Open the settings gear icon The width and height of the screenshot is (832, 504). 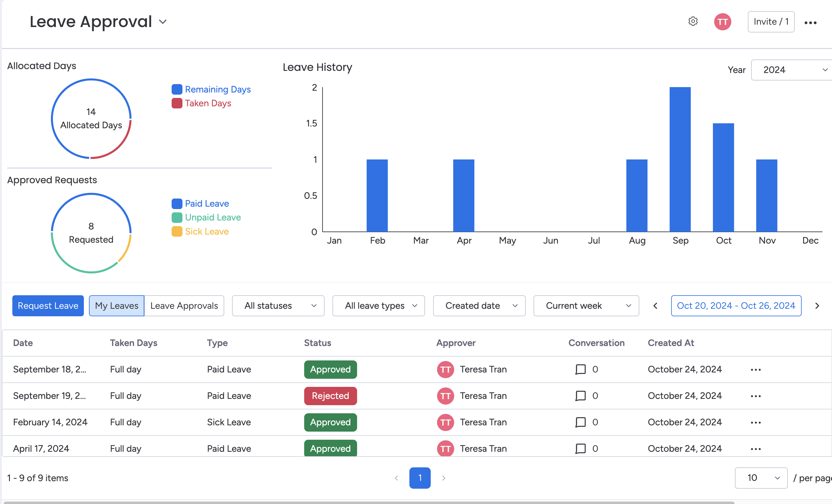693,21
